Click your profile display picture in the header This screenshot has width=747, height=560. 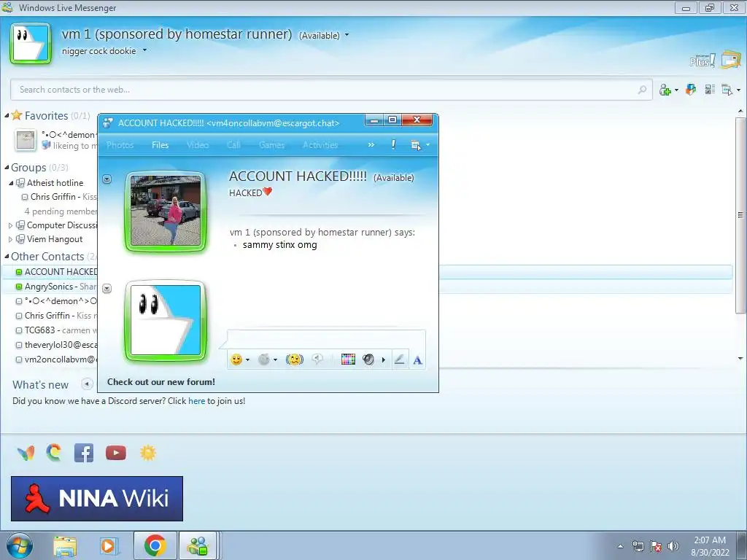point(31,43)
